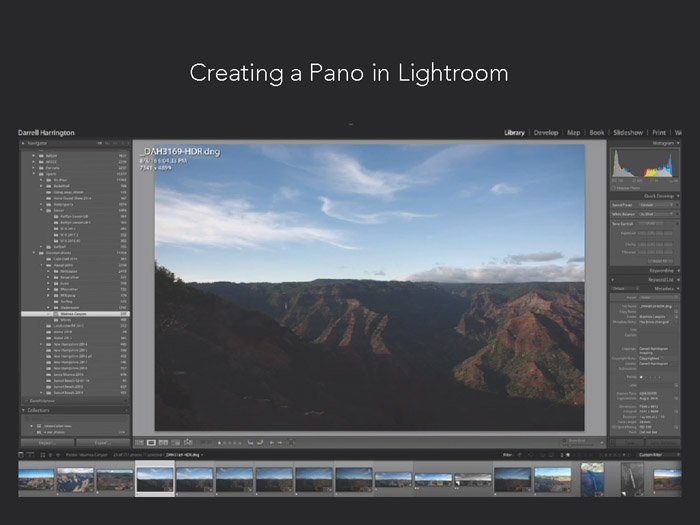Click the Import button
700x525 pixels.
[46, 441]
